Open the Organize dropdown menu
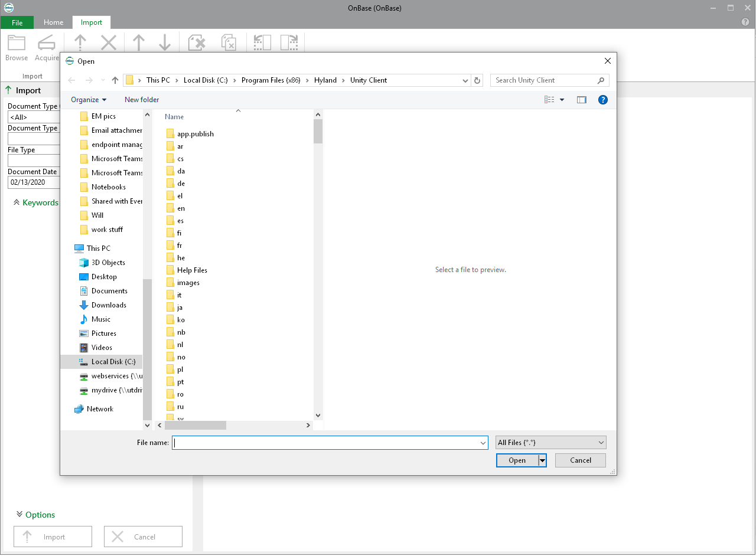 89,100
